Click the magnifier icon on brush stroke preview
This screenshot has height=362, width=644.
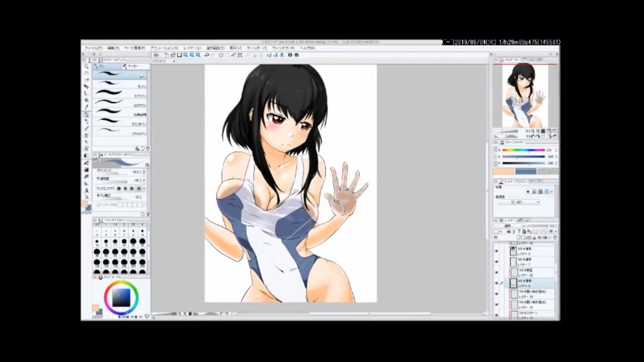[147, 165]
